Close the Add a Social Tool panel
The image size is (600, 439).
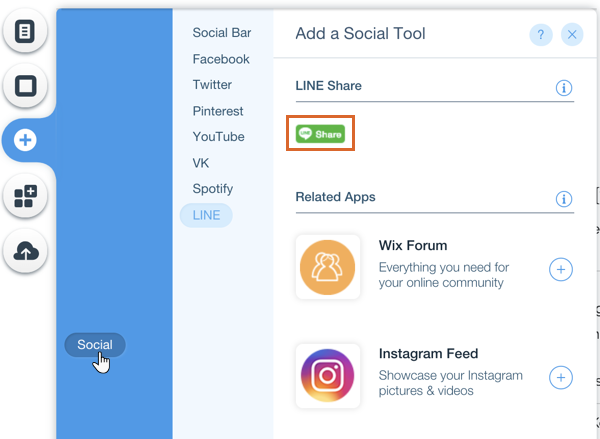[572, 35]
